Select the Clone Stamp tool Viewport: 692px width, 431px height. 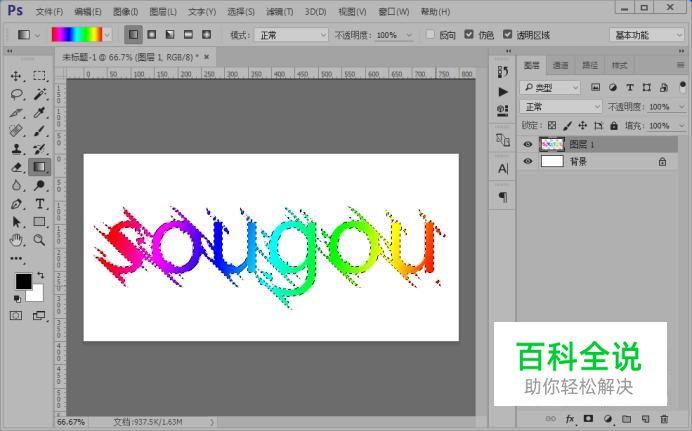click(16, 149)
